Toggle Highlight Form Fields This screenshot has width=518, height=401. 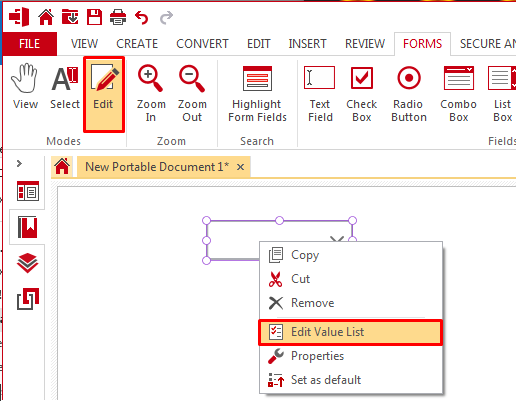click(257, 93)
